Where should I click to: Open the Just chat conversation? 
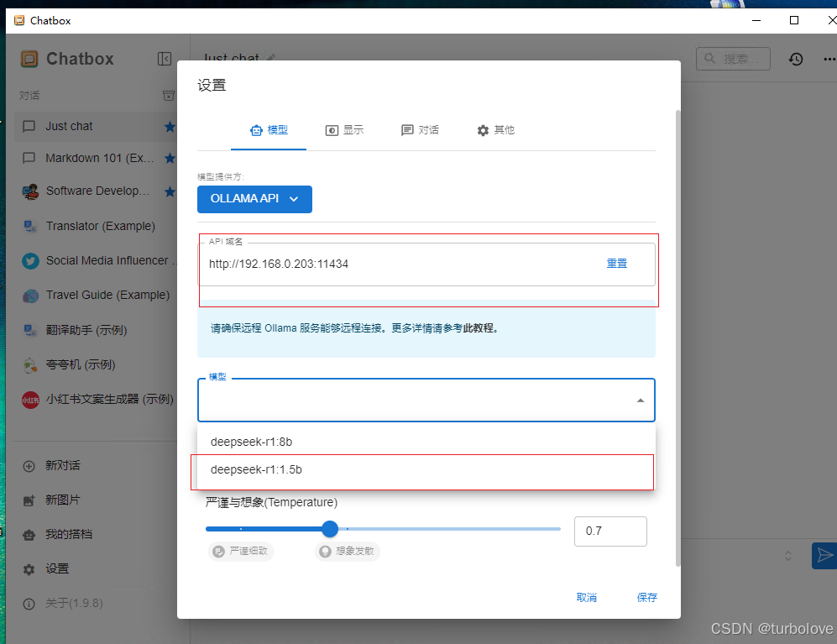pyautogui.click(x=95, y=127)
